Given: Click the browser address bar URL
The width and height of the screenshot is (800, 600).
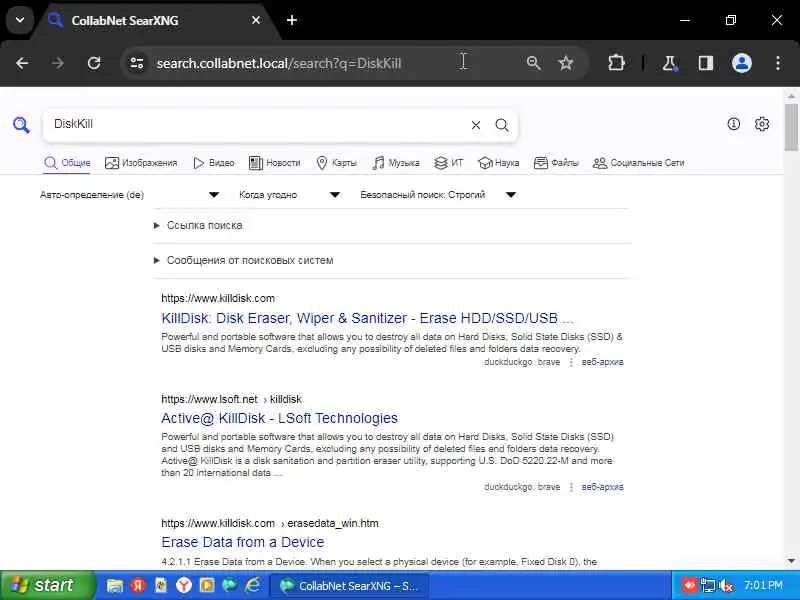Looking at the screenshot, I should pos(279,63).
